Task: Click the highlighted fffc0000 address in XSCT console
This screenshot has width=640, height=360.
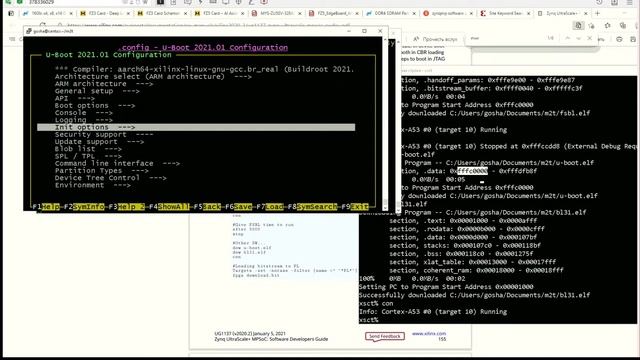Action: coord(472,171)
